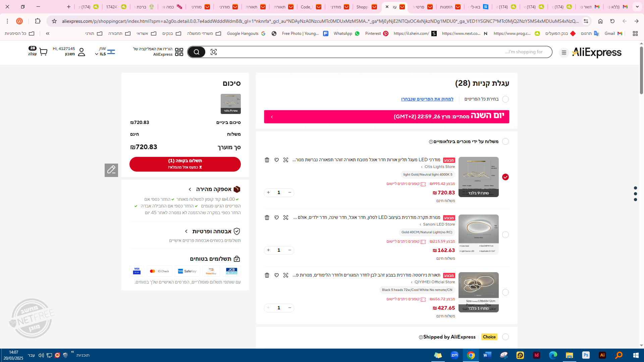Expand the security and privacy section
Screen dimensions: 644x362
pyautogui.click(x=186, y=231)
